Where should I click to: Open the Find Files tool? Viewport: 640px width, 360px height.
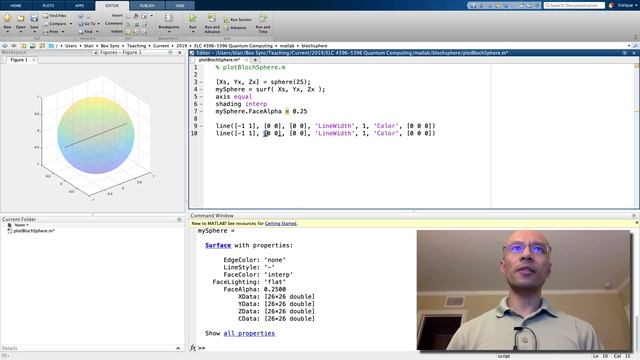55,16
